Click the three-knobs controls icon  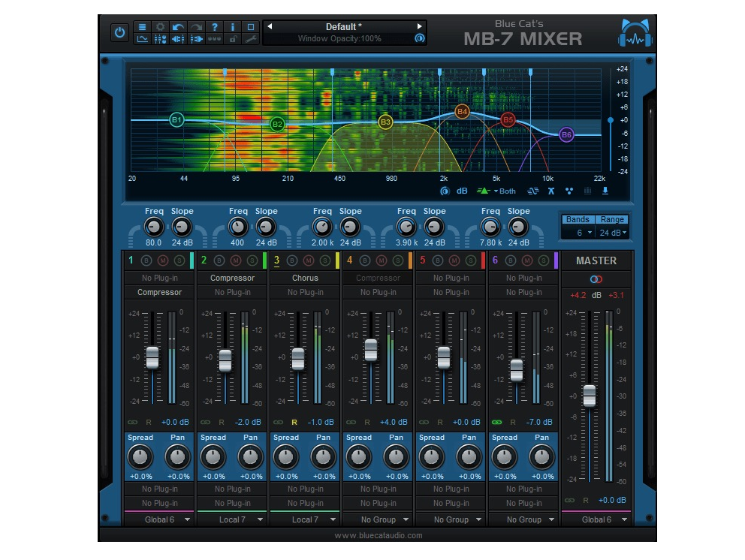tap(214, 40)
